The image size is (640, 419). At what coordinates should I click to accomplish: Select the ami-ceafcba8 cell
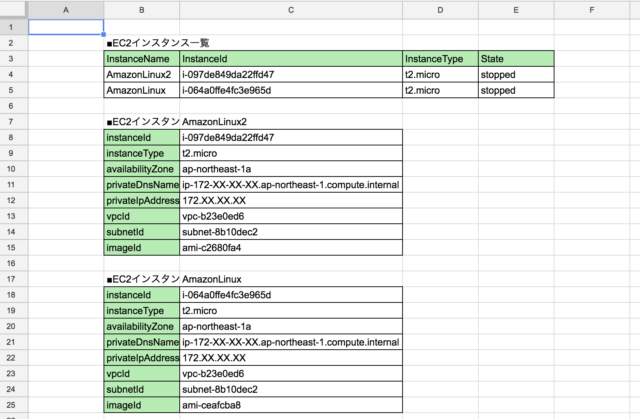tap(291, 405)
